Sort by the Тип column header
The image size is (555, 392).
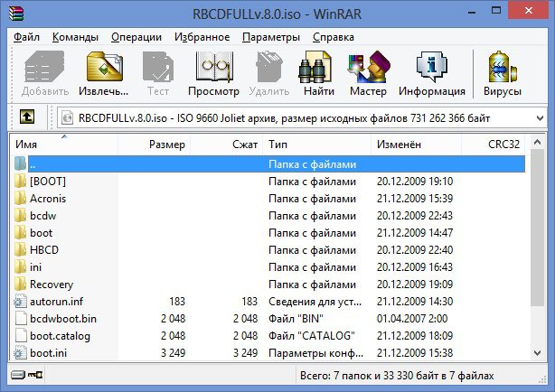(317, 145)
